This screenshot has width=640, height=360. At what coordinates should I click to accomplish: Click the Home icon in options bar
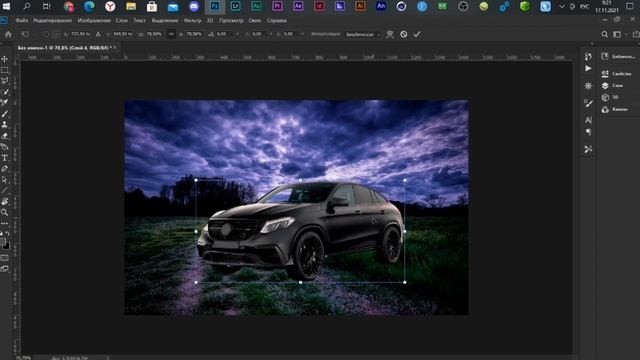(x=8, y=34)
